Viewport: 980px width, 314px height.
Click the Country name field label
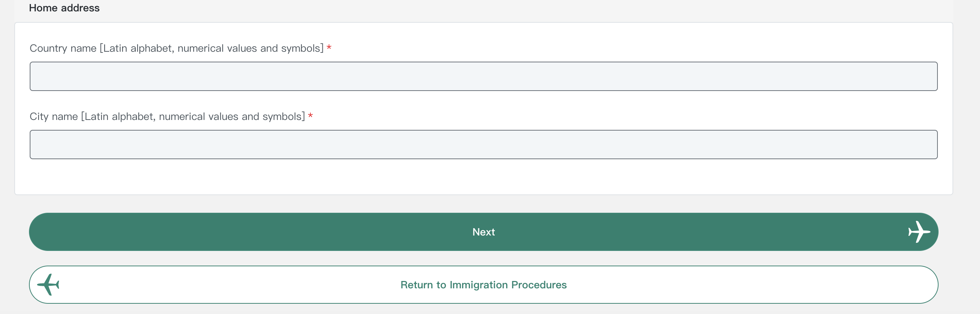(x=176, y=48)
